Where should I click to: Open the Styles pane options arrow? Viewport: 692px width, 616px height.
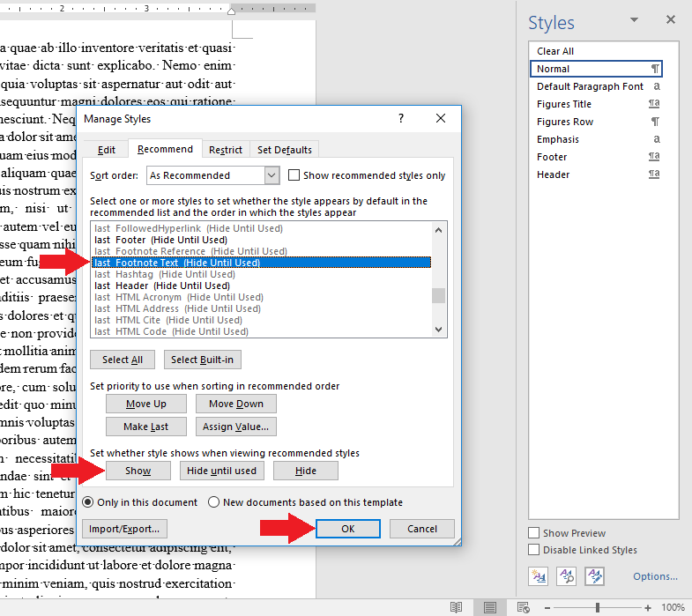click(634, 19)
